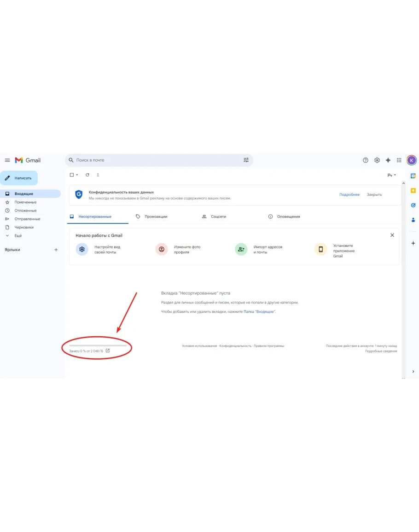Click the refresh inbox icon
The height and width of the screenshot is (532, 419).
pos(87,175)
